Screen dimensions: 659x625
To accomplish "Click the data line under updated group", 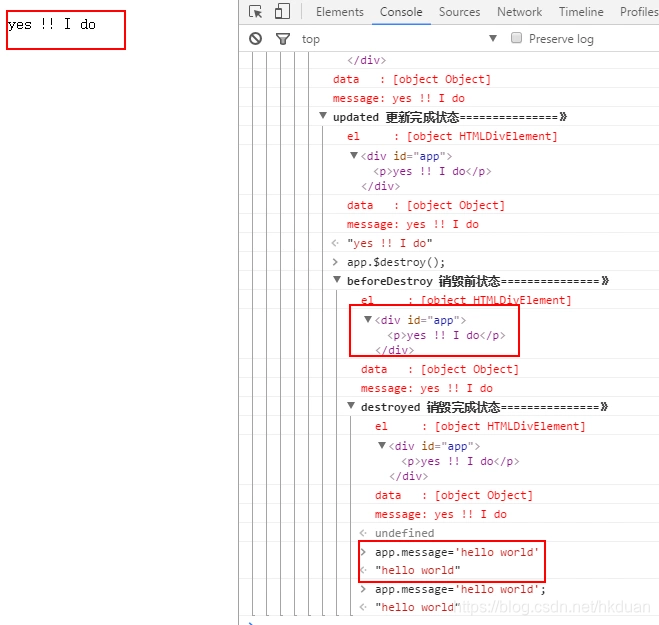I will (425, 205).
